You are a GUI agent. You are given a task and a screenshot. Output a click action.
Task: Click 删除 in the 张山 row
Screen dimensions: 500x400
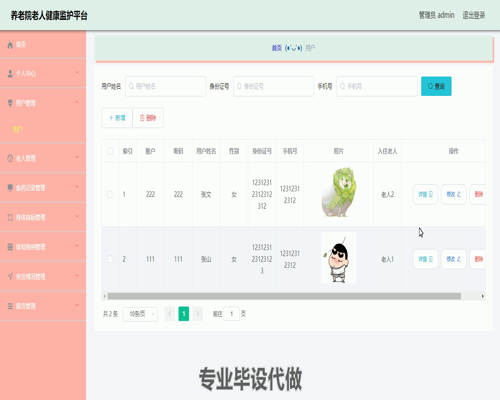pyautogui.click(x=478, y=259)
